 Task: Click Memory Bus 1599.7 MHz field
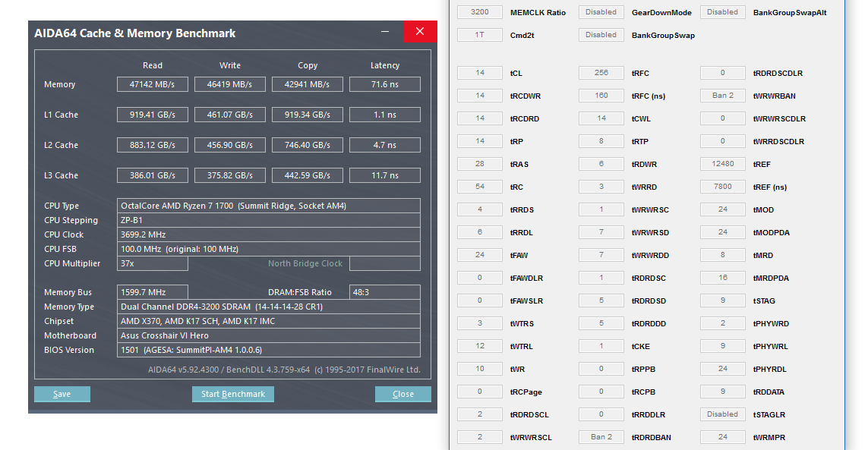pos(152,292)
